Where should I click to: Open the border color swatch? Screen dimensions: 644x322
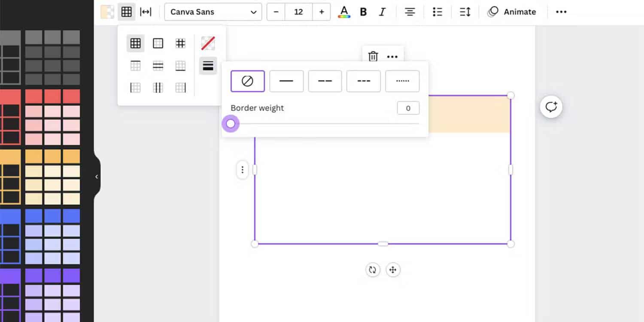208,43
